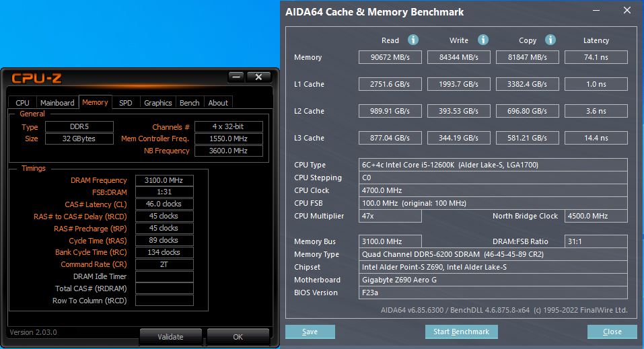Click the Close button in AIDA64

pyautogui.click(x=612, y=332)
